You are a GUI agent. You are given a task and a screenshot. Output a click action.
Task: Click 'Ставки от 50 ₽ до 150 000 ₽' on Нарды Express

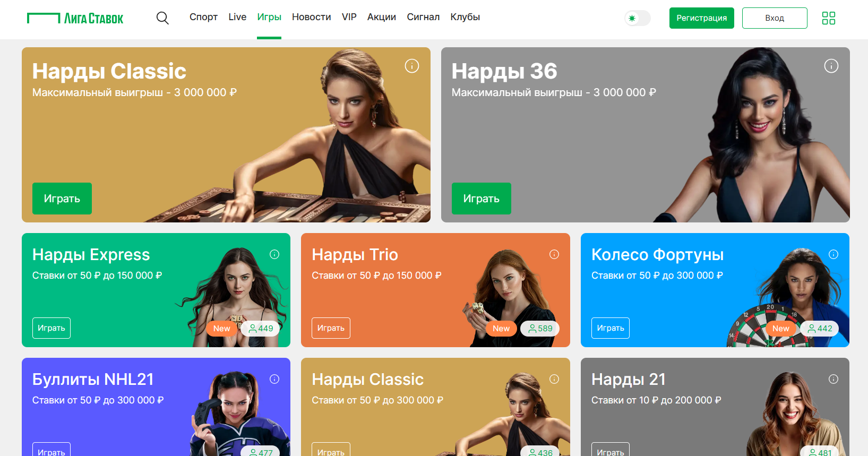click(x=97, y=276)
